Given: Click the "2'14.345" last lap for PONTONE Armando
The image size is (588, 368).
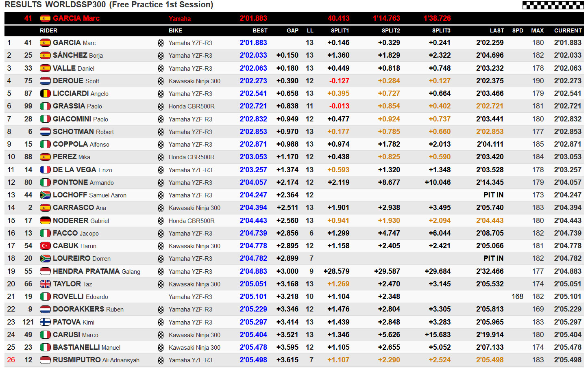Looking at the screenshot, I should (x=490, y=182).
